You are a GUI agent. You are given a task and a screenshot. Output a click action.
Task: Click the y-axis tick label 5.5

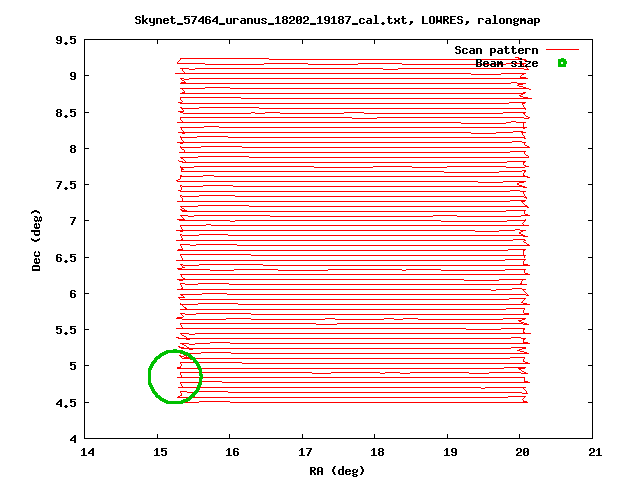[x=66, y=330]
